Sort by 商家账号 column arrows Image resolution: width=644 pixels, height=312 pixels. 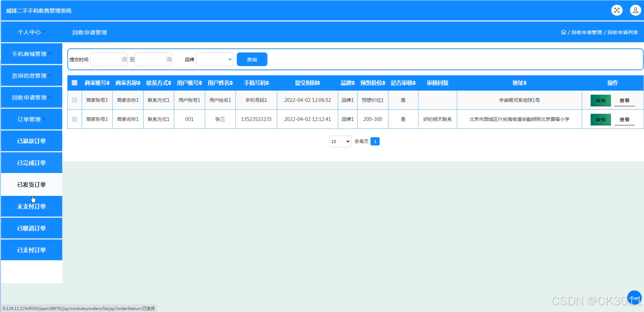click(108, 83)
